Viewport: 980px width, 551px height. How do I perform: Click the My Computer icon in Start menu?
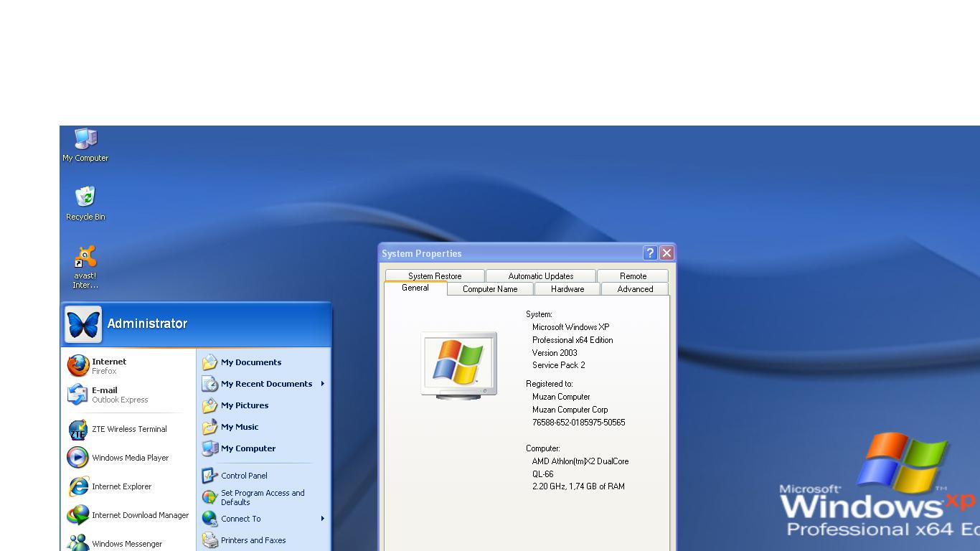[209, 448]
